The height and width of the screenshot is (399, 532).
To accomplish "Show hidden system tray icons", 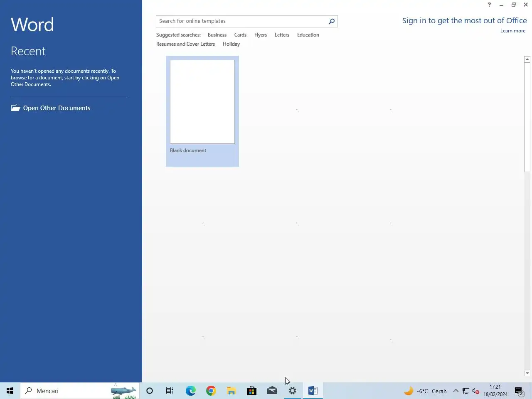I will [456, 391].
